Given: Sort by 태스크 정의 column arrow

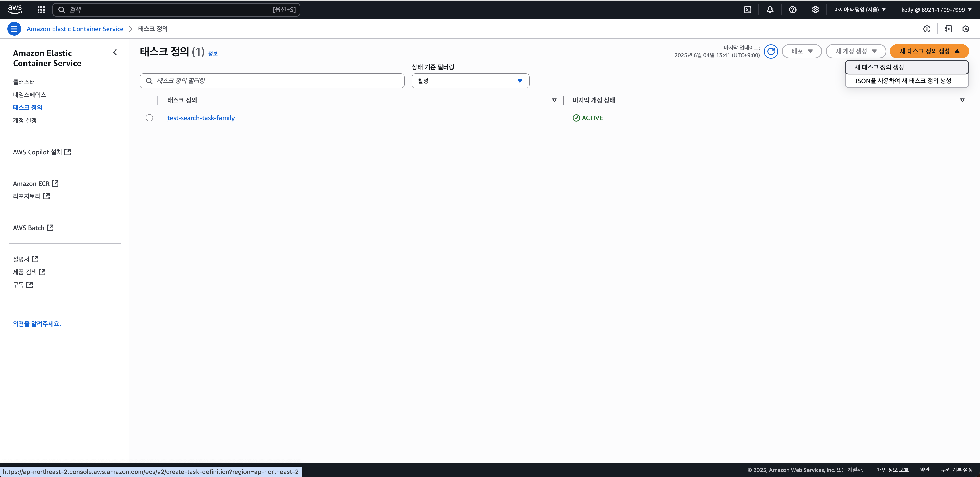Looking at the screenshot, I should (554, 101).
